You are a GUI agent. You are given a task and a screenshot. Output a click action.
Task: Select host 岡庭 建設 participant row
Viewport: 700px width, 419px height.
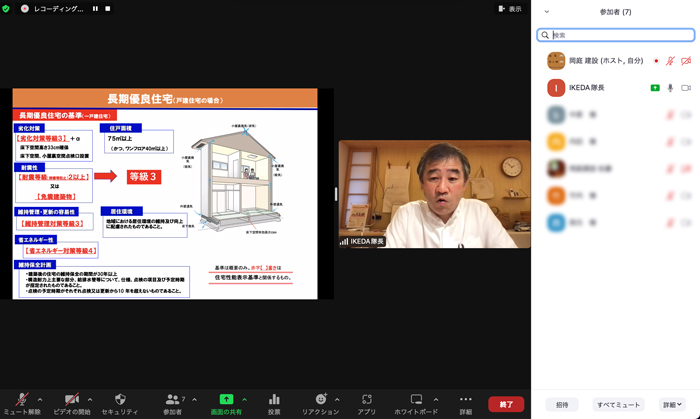[615, 61]
